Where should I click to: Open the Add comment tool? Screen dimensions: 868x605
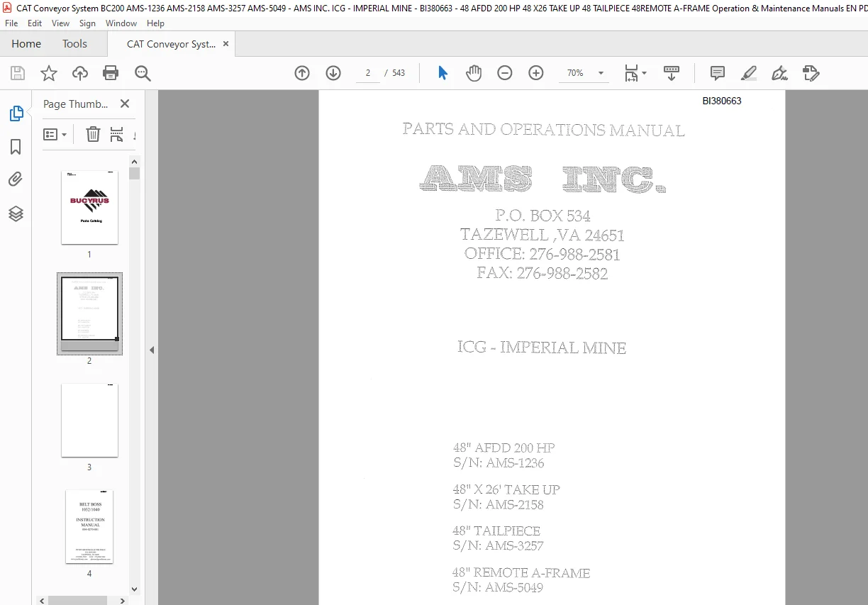point(718,73)
